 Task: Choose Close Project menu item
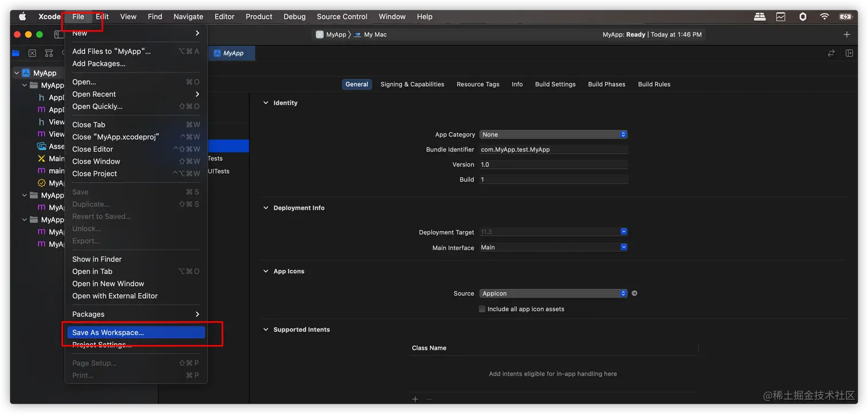point(136,173)
